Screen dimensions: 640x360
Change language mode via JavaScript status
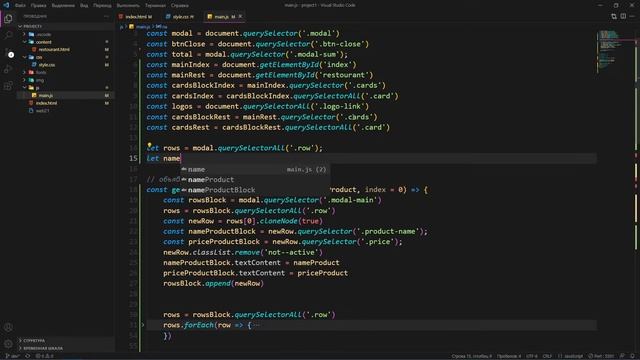[571, 356]
